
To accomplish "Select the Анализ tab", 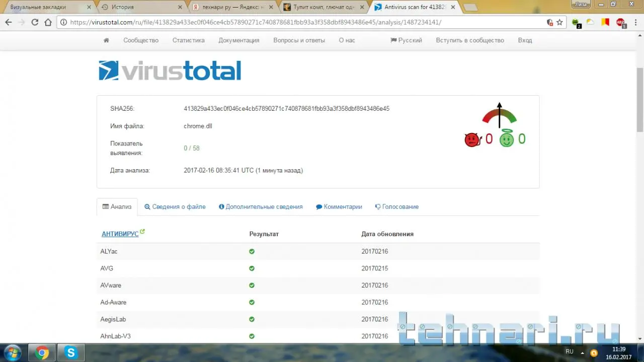I will tap(117, 207).
